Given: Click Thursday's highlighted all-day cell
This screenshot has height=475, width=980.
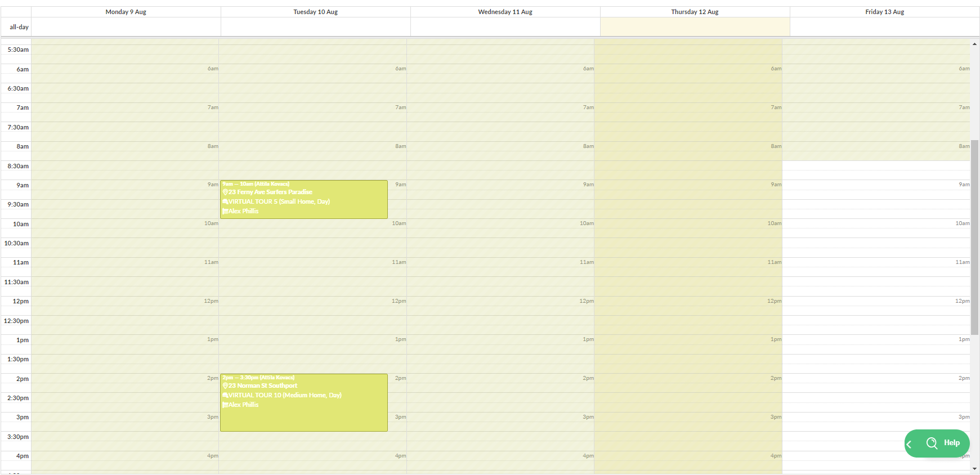Looking at the screenshot, I should (695, 27).
